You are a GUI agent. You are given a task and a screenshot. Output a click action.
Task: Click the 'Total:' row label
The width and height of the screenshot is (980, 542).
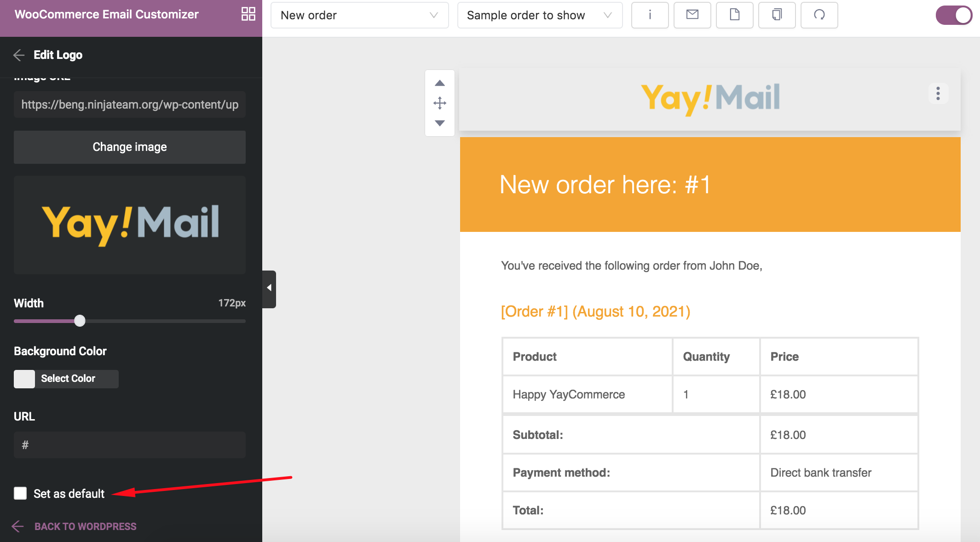(528, 510)
